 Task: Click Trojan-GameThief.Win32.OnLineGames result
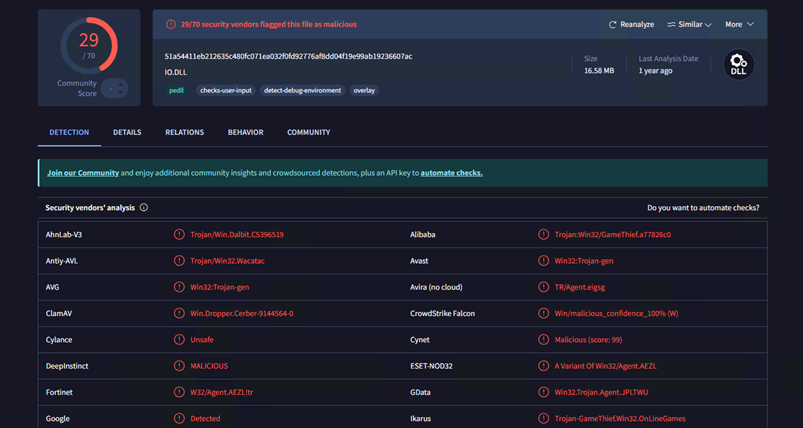click(620, 419)
